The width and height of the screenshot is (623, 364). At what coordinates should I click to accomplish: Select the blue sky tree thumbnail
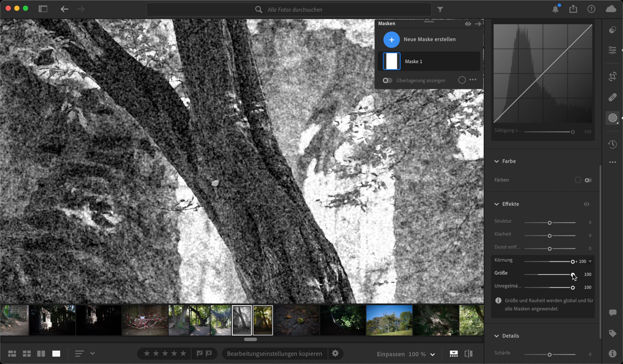pyautogui.click(x=389, y=320)
